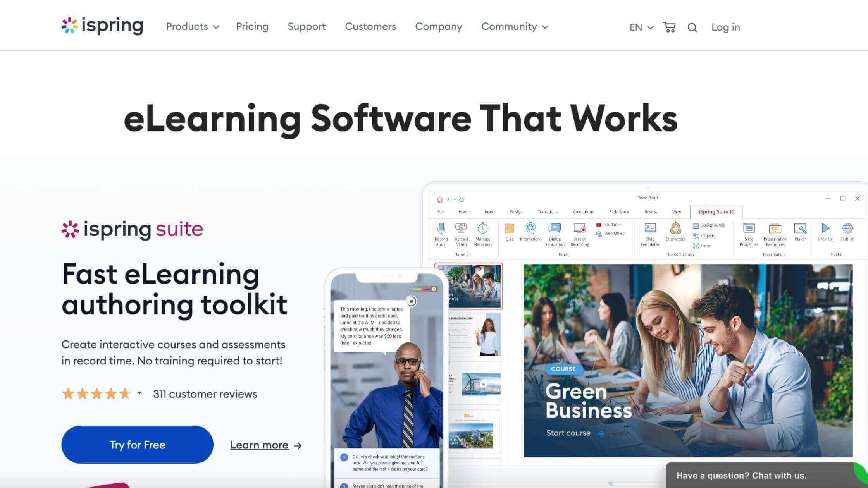The height and width of the screenshot is (488, 868).
Task: Expand the Community dropdown menu
Action: click(x=515, y=26)
